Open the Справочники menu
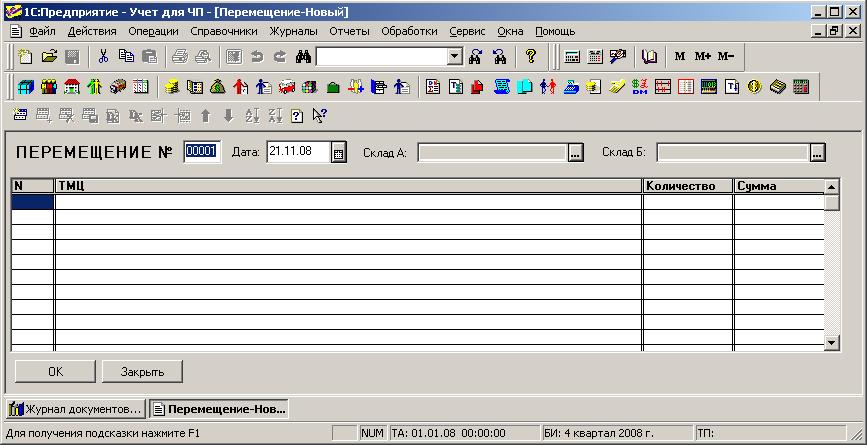Viewport: 867px width, 445px height. click(223, 31)
